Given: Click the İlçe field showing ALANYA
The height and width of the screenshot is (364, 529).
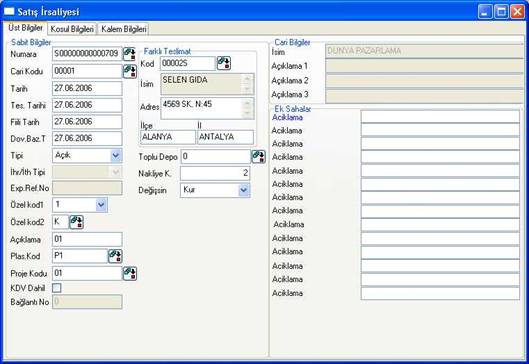Looking at the screenshot, I should 168,137.
